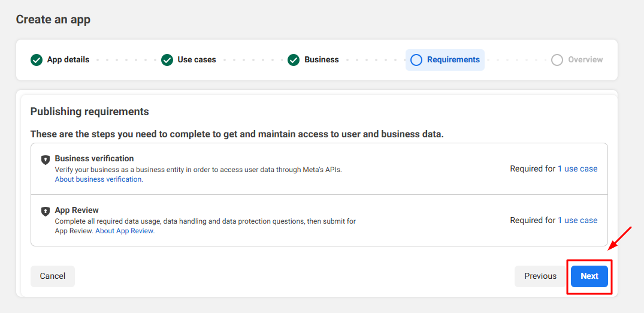Go to the App details step
This screenshot has height=313, width=644.
68,60
